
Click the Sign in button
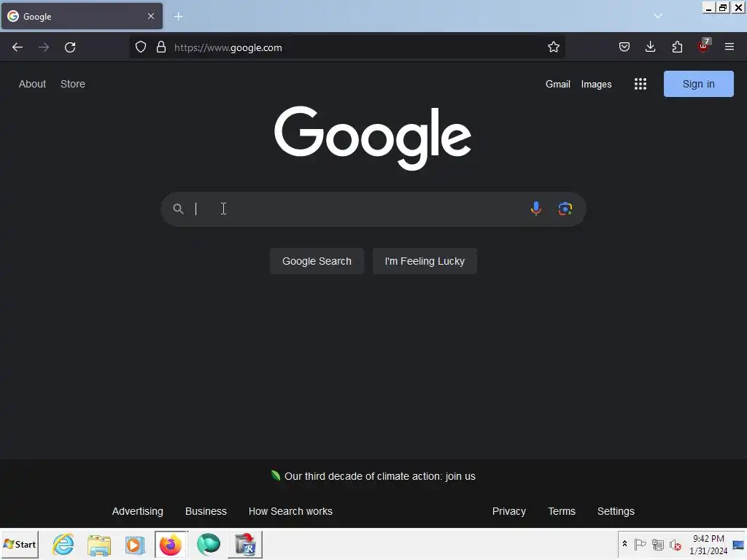[698, 84]
